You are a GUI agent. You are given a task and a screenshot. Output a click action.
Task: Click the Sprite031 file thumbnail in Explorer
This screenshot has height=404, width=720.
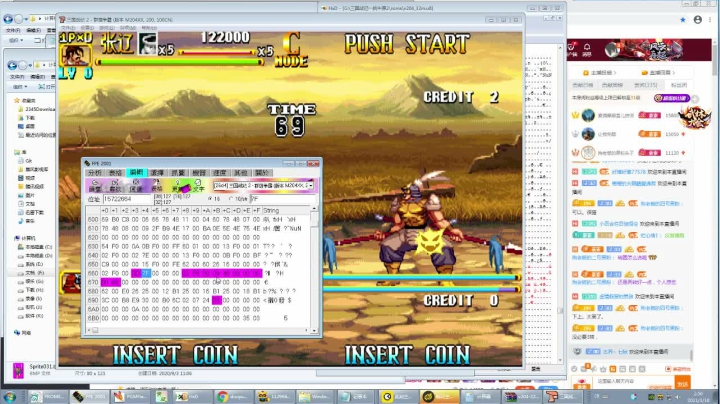[18, 370]
